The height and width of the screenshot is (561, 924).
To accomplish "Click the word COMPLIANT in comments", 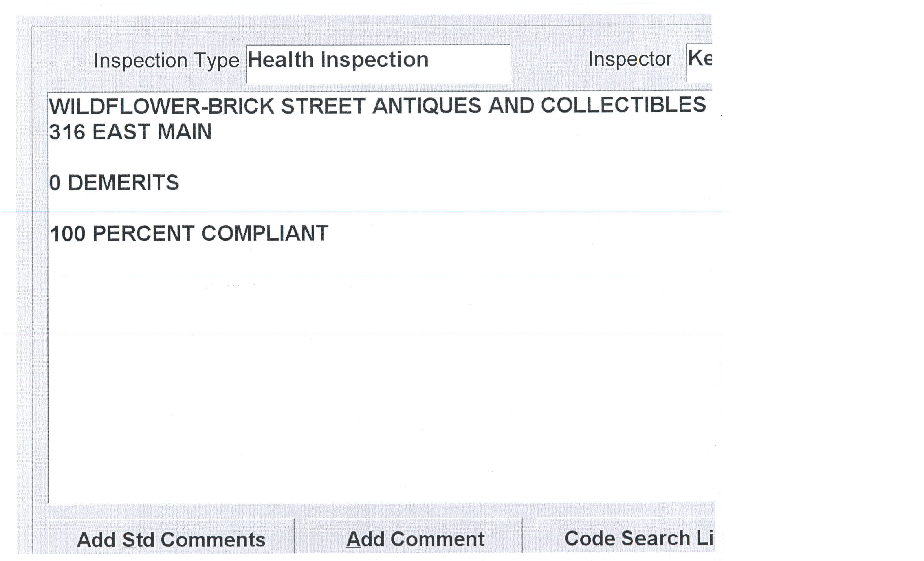I will [265, 234].
